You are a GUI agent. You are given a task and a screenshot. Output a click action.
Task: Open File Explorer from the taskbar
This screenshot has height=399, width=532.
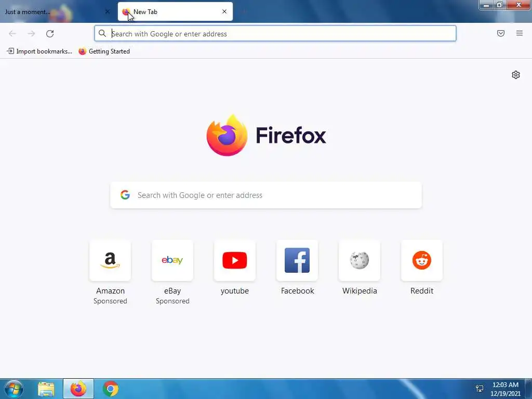pos(46,389)
